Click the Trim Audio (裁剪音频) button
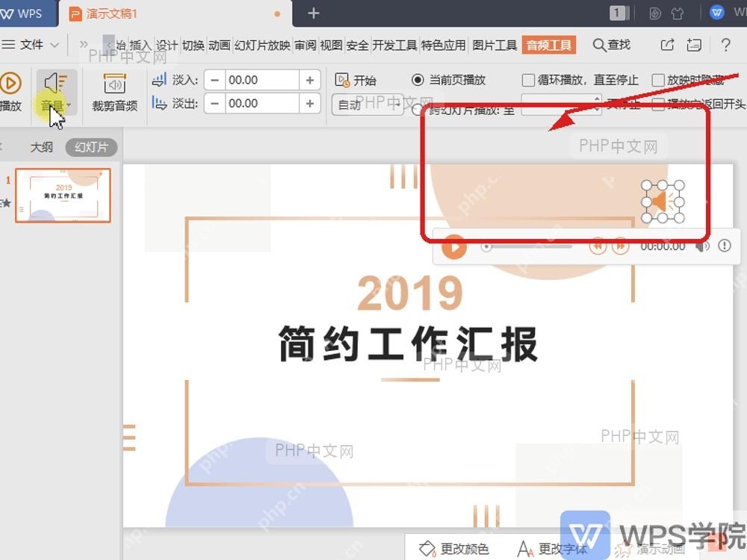Viewport: 747px width, 560px height. (114, 92)
